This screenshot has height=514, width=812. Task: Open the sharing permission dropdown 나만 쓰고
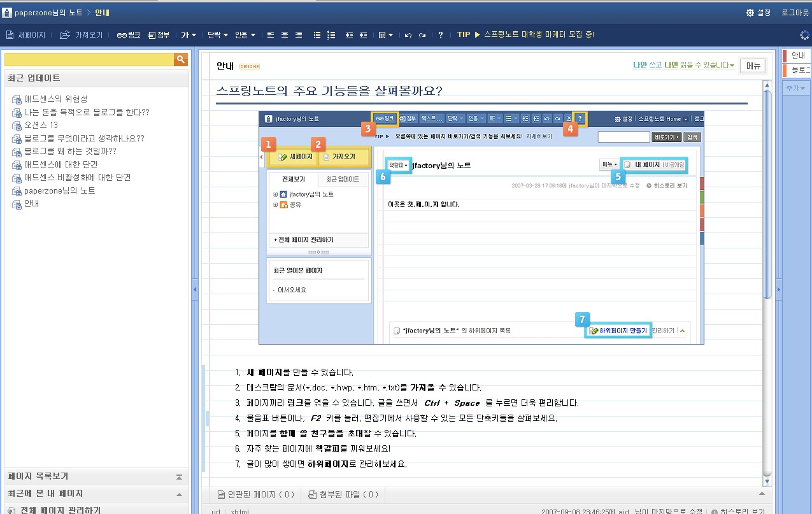point(683,65)
